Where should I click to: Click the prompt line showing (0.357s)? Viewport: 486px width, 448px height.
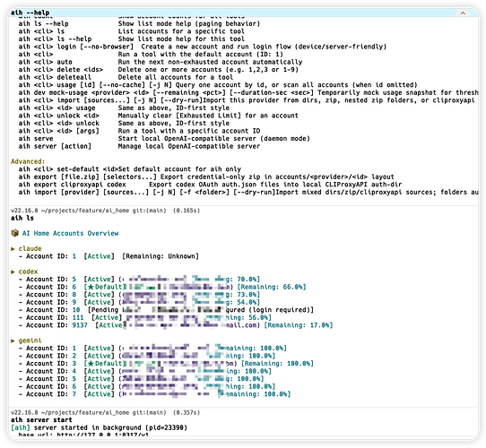pos(106,413)
